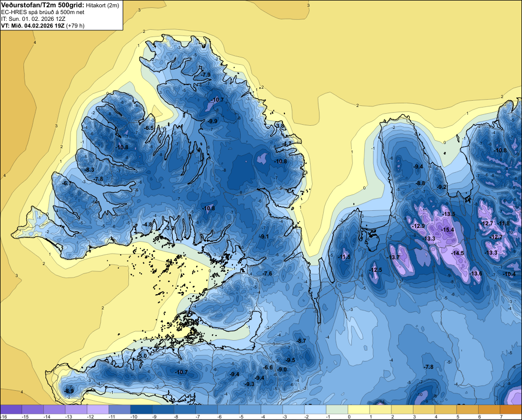522x420 pixels.
Task: Click the -11.8 temperature value
Action: pyautogui.click(x=504, y=223)
